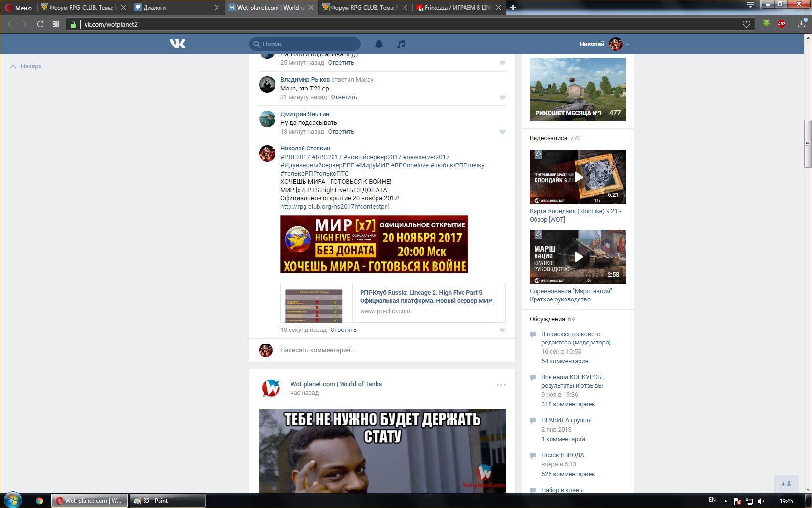Open Дмитрий Яныгин's avatar

pyautogui.click(x=267, y=119)
